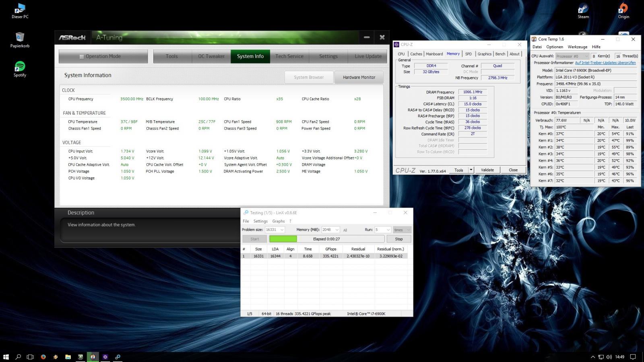This screenshot has height=362, width=644.
Task: Expand the CPU-Z Tools dropdown arrow
Action: coord(471,170)
